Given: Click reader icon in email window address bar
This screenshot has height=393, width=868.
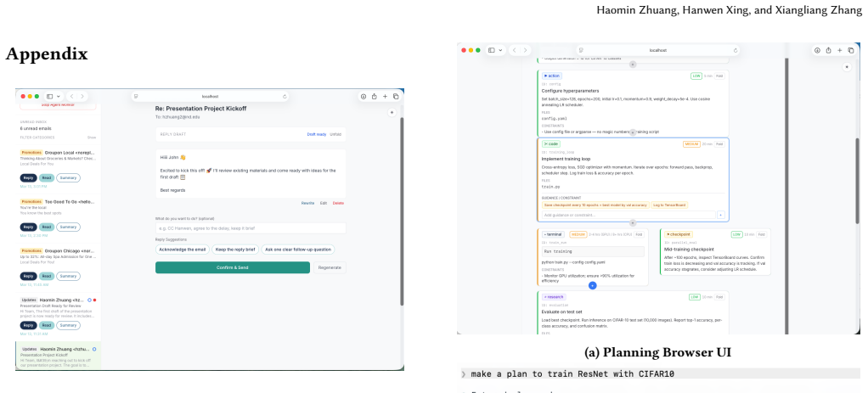Looking at the screenshot, I should [x=136, y=96].
